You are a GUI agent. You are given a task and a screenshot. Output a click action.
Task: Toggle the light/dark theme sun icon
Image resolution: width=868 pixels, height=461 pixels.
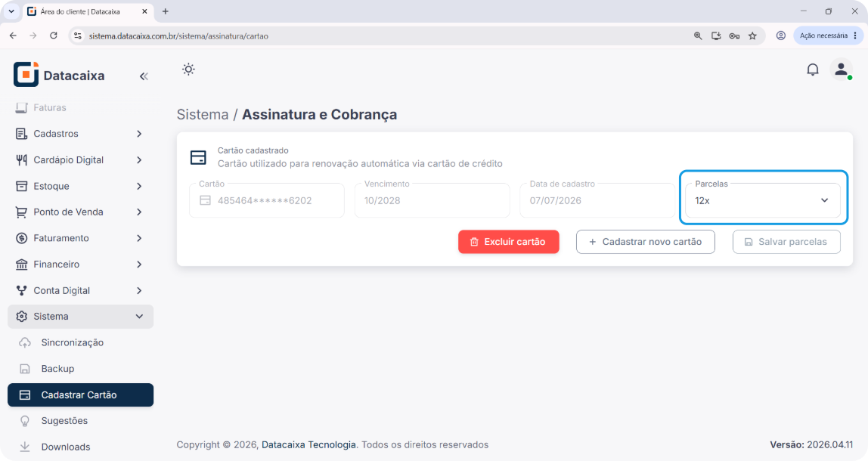coord(188,70)
